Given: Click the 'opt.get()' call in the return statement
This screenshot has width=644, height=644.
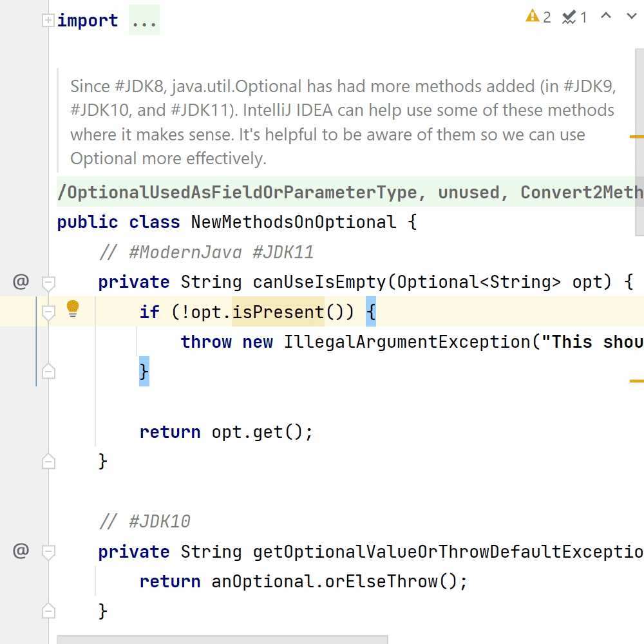Looking at the screenshot, I should (x=258, y=431).
